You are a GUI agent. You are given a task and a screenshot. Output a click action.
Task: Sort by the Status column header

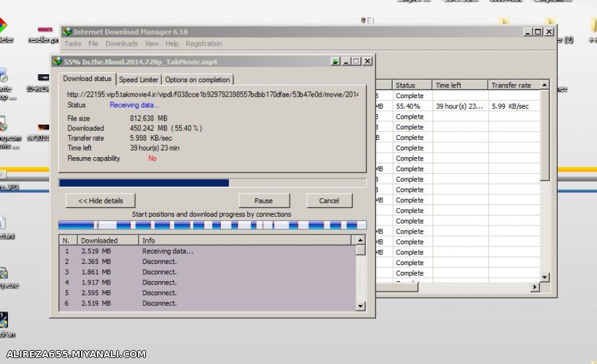click(x=412, y=85)
